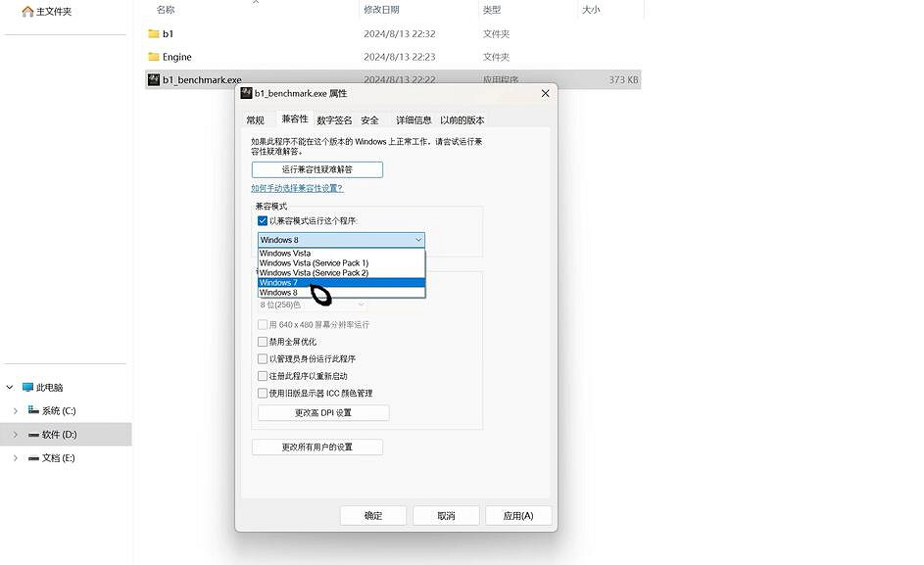This screenshot has height=565, width=924.
Task: Enable 禁用全屏优化 checkbox
Action: [x=263, y=342]
